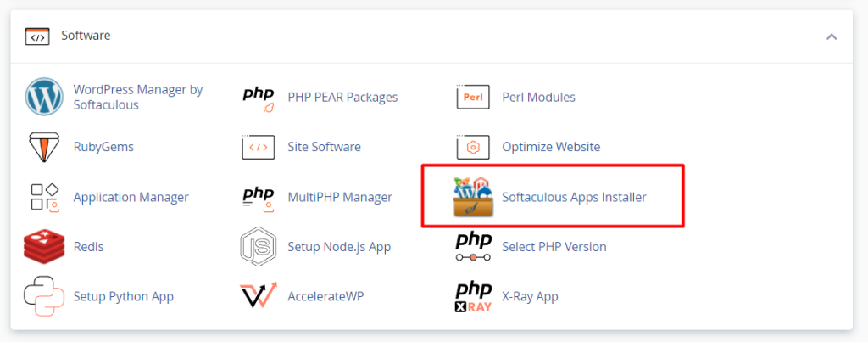Open the Optimize Website link

(551, 147)
